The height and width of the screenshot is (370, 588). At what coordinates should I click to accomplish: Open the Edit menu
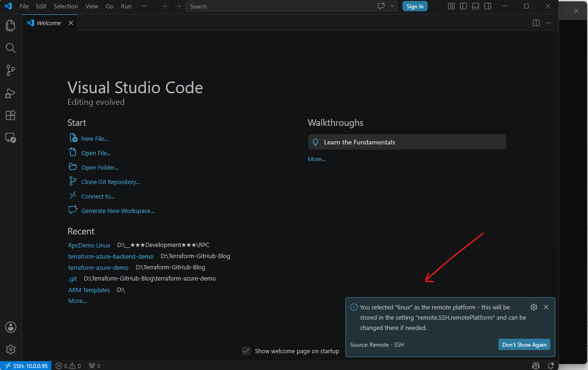pyautogui.click(x=41, y=6)
